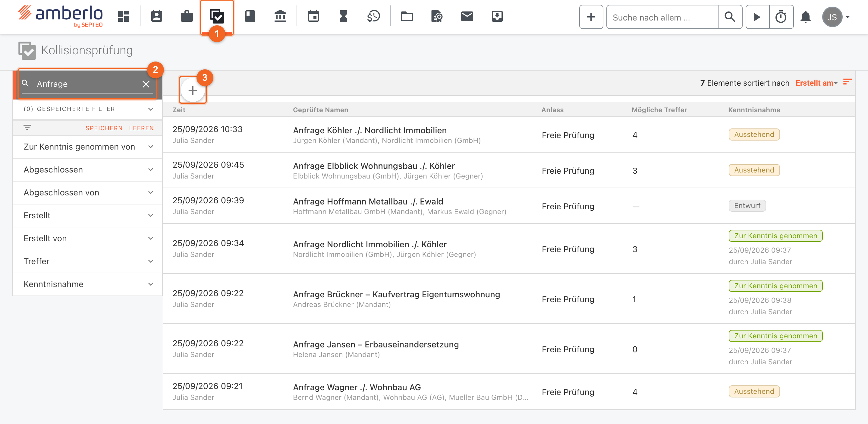The width and height of the screenshot is (868, 424).
Task: Click Leeren filter link
Action: tap(141, 128)
